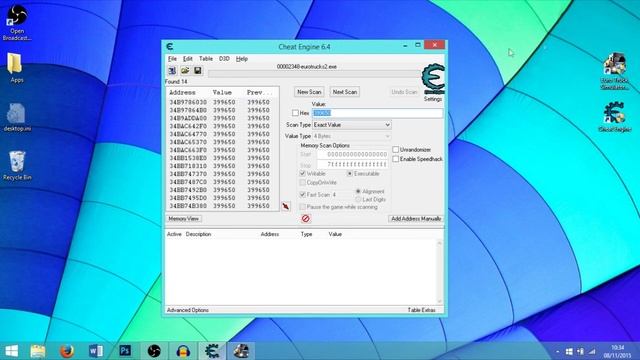Open the Table menu
The image size is (640, 360).
(206, 59)
